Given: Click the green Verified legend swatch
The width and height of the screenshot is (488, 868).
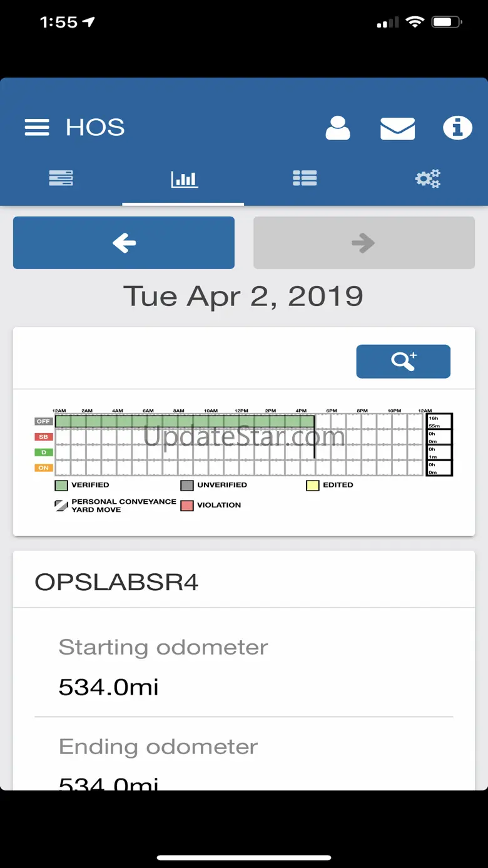Looking at the screenshot, I should click(61, 485).
